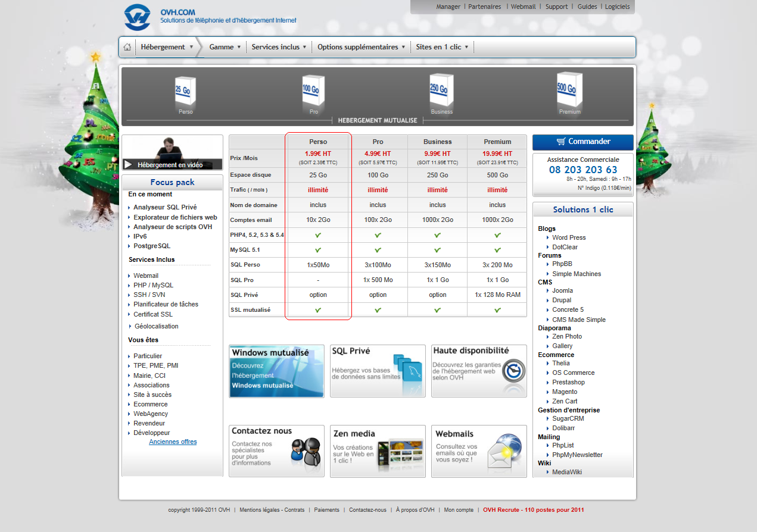Image resolution: width=757 pixels, height=532 pixels.
Task: Open MediaWiki under Wiki
Action: click(567, 472)
